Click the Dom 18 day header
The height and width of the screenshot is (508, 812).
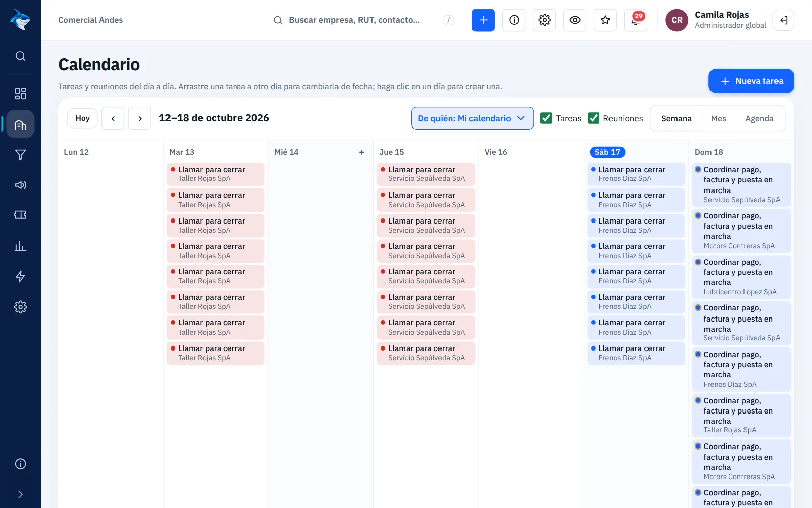click(708, 152)
